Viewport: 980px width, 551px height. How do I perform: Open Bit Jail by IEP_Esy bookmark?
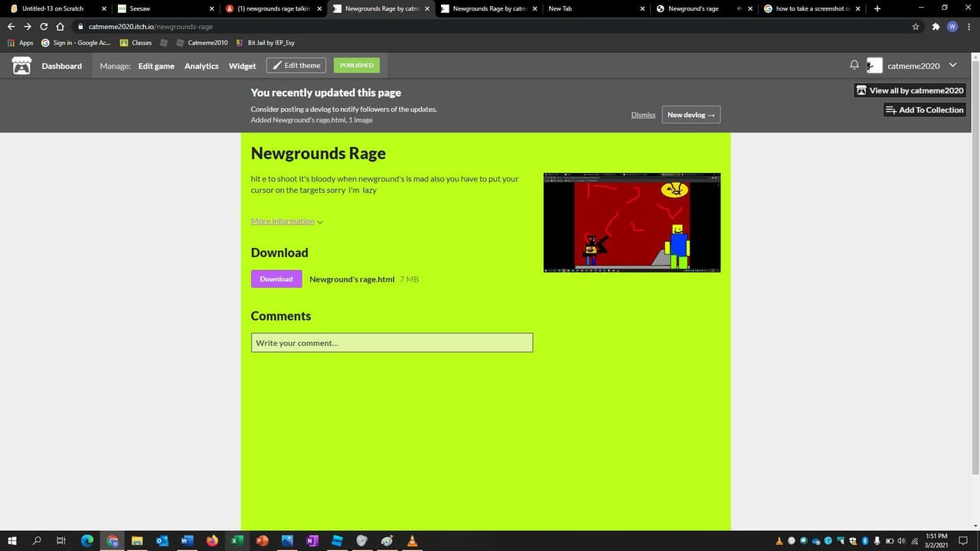point(266,43)
